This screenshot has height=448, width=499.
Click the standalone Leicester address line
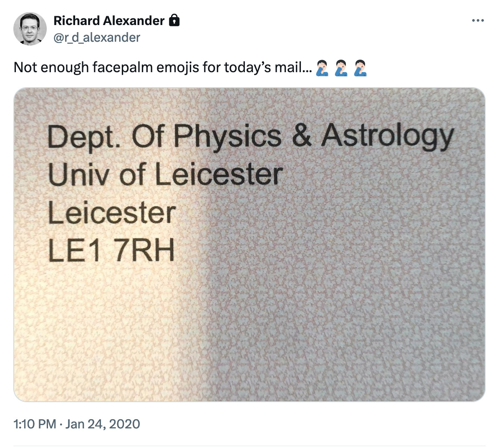(112, 213)
